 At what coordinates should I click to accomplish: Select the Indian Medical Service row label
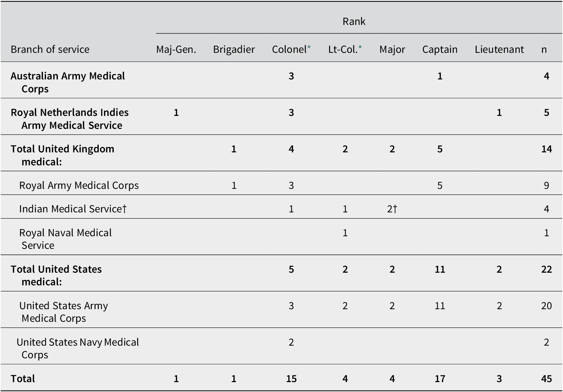73,209
